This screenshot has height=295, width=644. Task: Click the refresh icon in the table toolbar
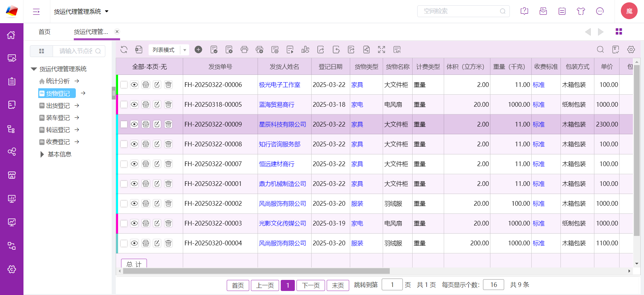(124, 50)
